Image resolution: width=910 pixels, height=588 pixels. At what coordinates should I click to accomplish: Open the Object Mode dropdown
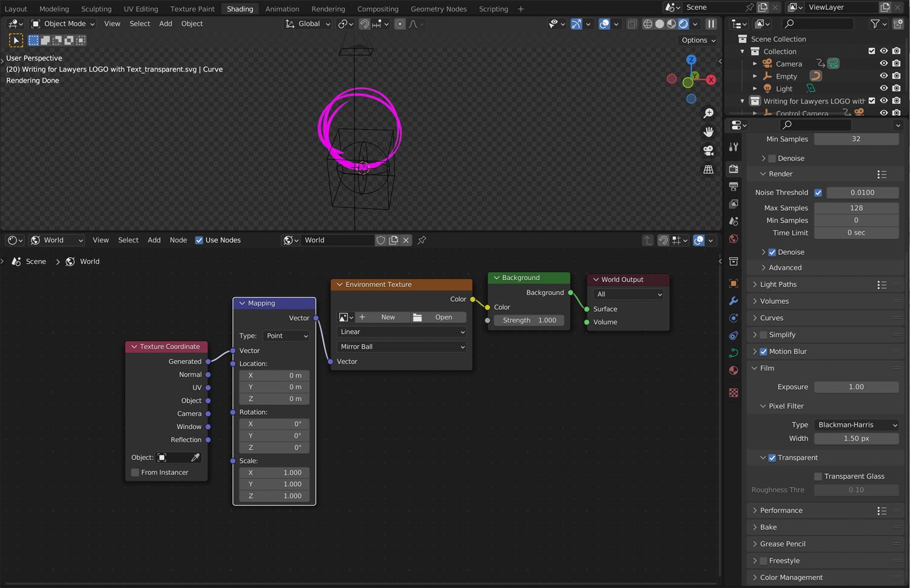pos(62,24)
